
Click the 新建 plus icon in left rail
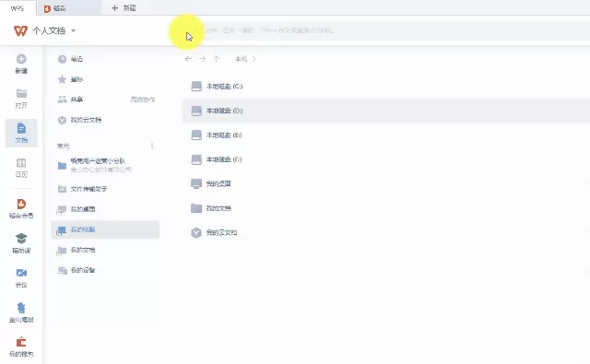tap(21, 59)
